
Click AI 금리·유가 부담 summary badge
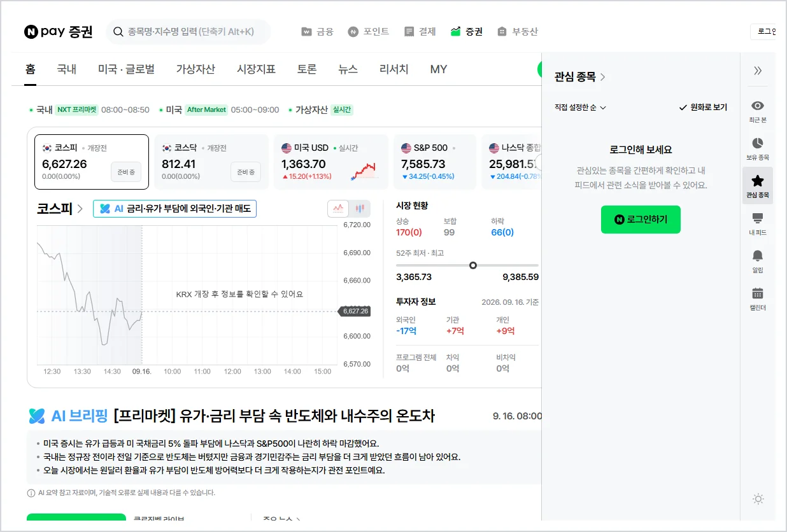pyautogui.click(x=174, y=209)
